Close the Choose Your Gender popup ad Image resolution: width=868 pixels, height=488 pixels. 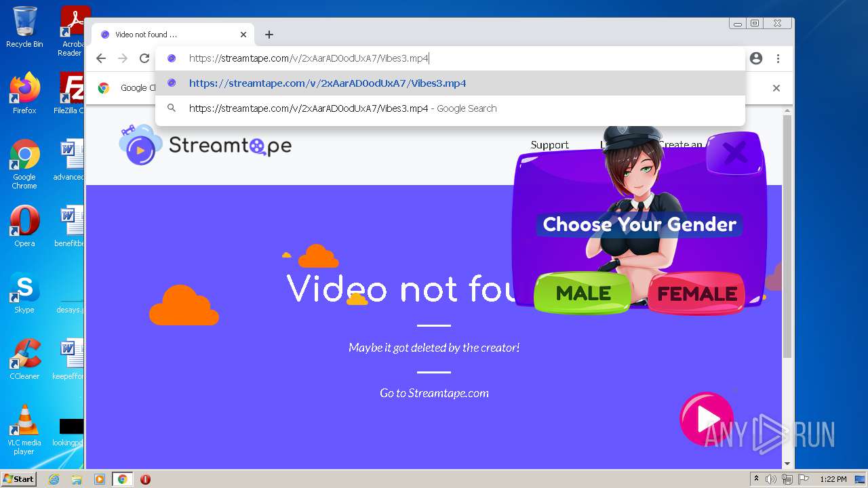tap(735, 154)
